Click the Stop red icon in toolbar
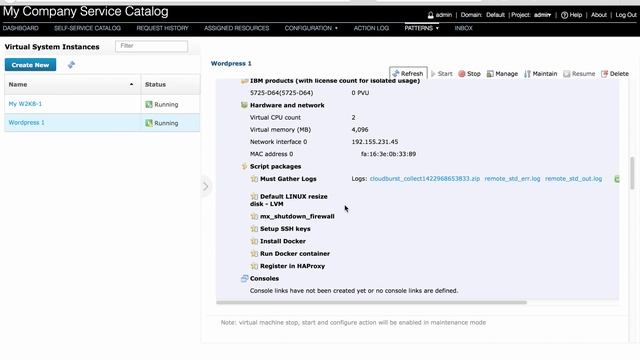Viewport: 640px width, 360px height. pos(462,74)
